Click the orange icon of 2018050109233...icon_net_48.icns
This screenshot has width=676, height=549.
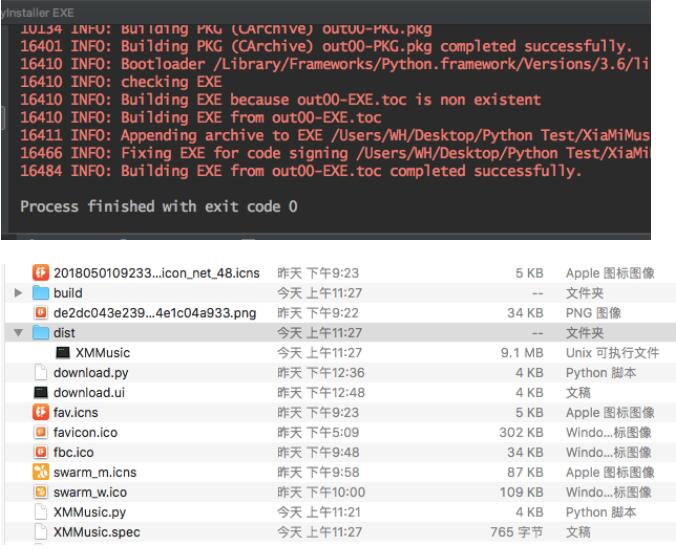click(x=41, y=273)
